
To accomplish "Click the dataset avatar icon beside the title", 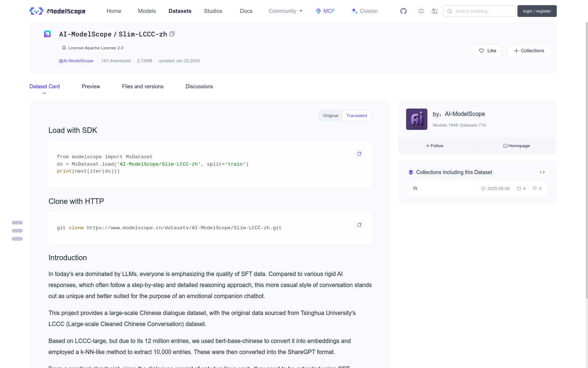I will tap(47, 34).
